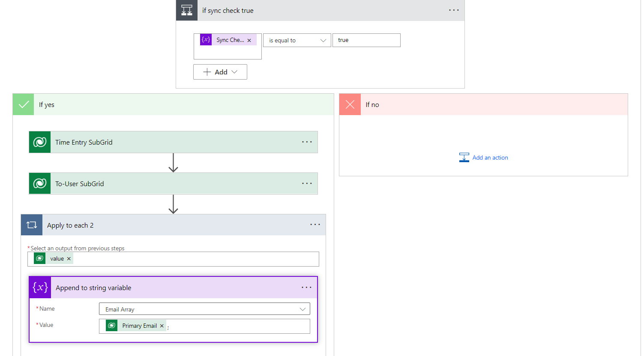Click Add an action in If no branch
Image resolution: width=644 pixels, height=356 pixels.
[490, 157]
